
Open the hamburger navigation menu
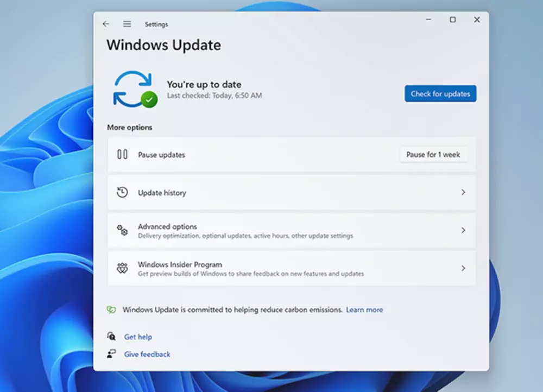click(x=127, y=24)
